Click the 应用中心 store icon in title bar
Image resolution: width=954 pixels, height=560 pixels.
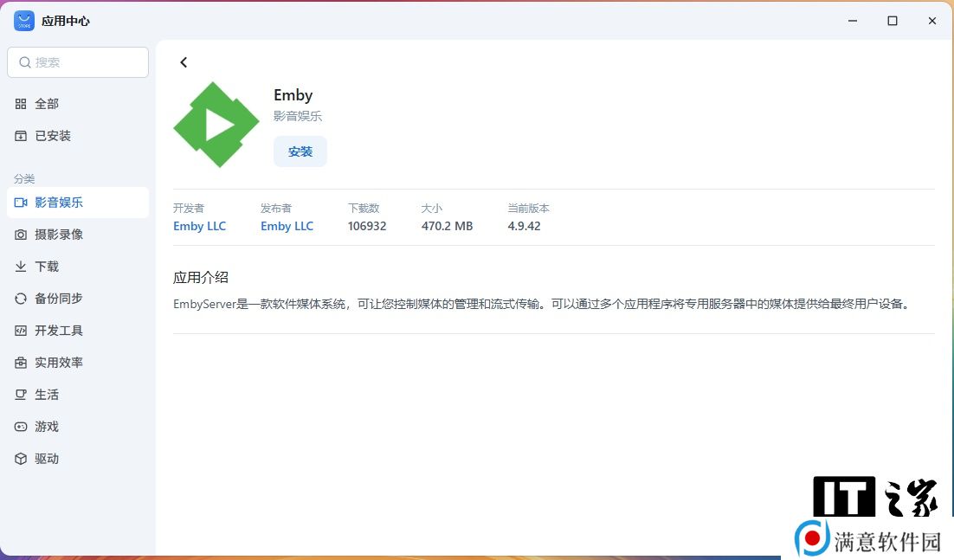[23, 21]
